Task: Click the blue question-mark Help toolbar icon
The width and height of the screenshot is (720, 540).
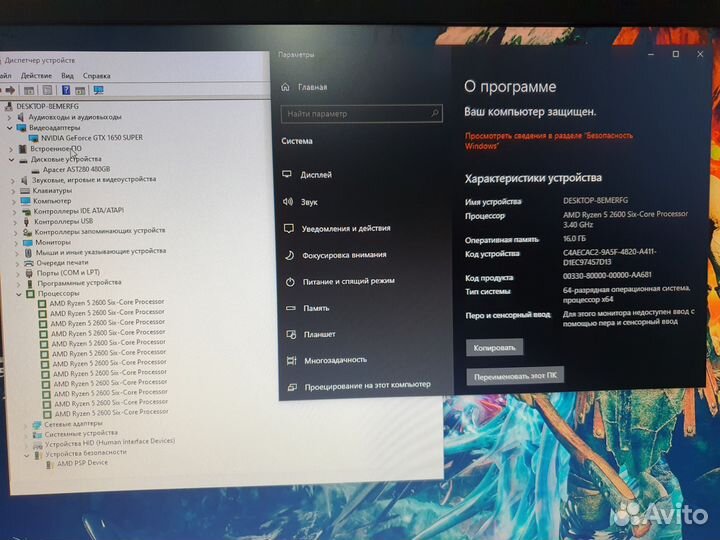Action: [x=66, y=90]
